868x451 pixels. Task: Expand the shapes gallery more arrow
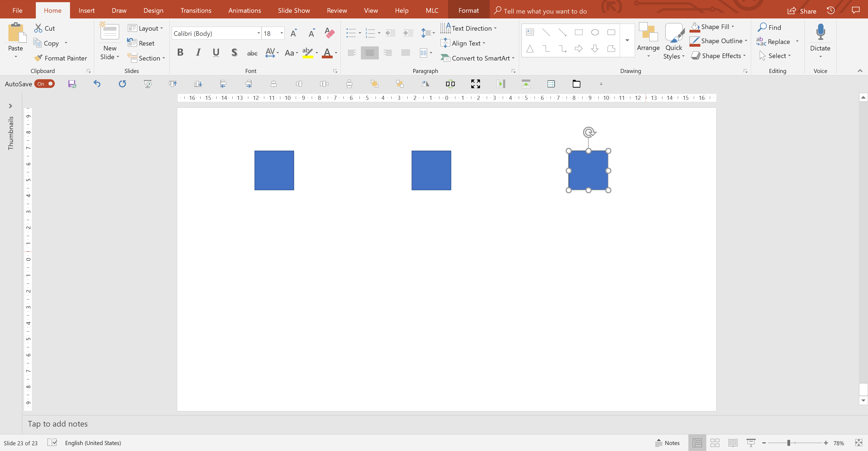(x=627, y=40)
